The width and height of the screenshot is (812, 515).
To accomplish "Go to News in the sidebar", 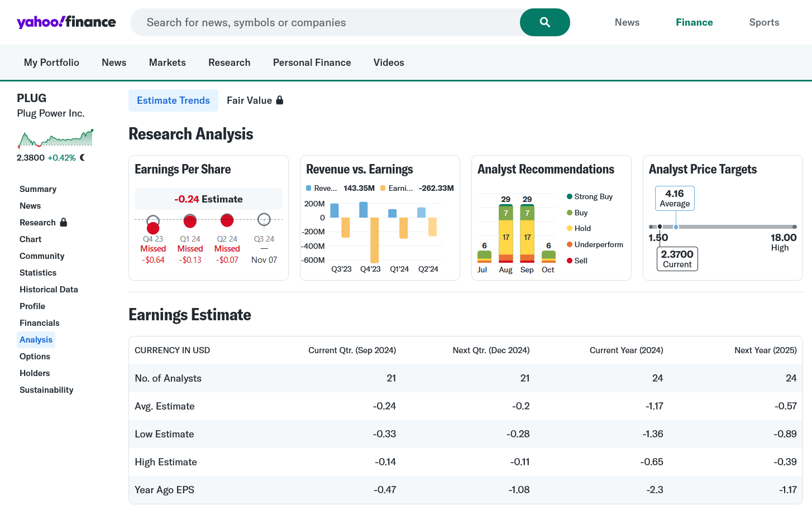I will [30, 206].
